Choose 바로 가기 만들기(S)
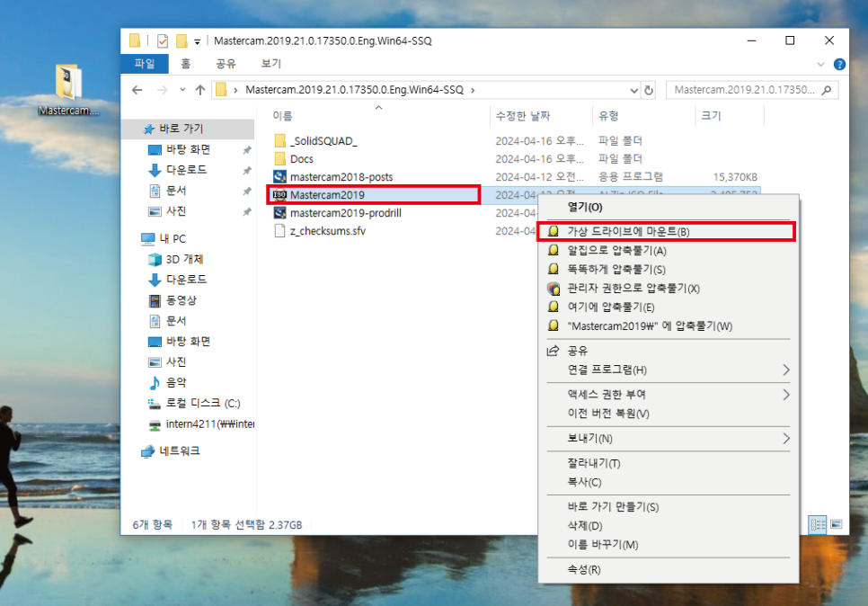The height and width of the screenshot is (606, 868). pos(669,507)
